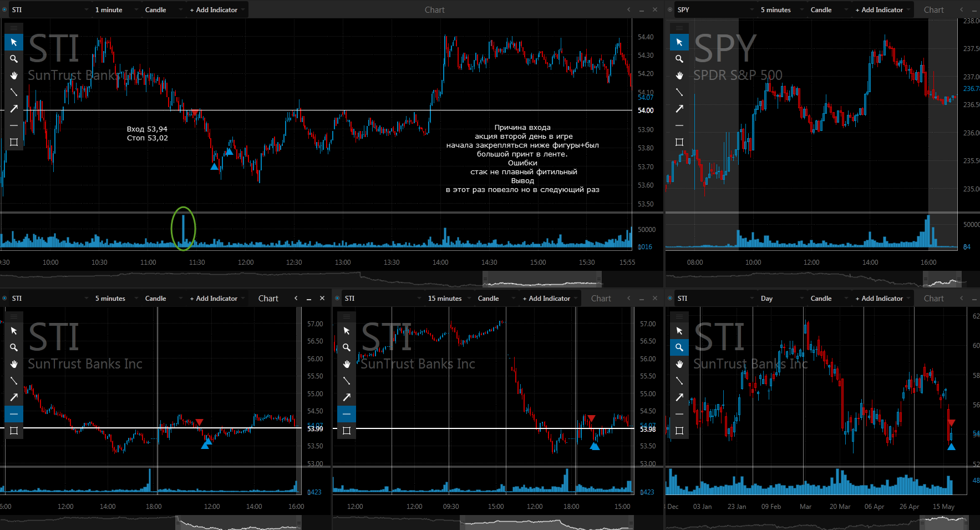Image resolution: width=980 pixels, height=530 pixels.
Task: Choose hand tool in STI 5 minutes chart
Action: tap(14, 364)
